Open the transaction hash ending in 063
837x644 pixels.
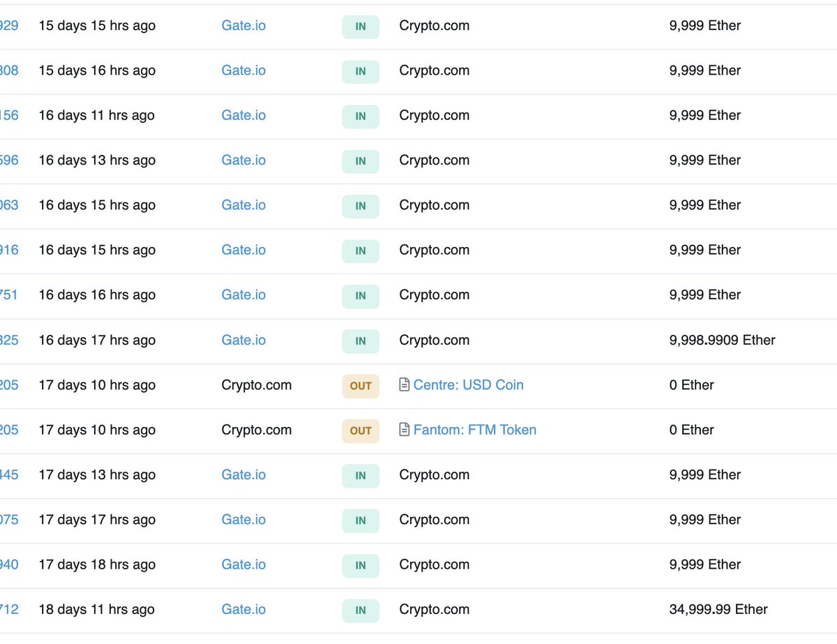coord(10,205)
